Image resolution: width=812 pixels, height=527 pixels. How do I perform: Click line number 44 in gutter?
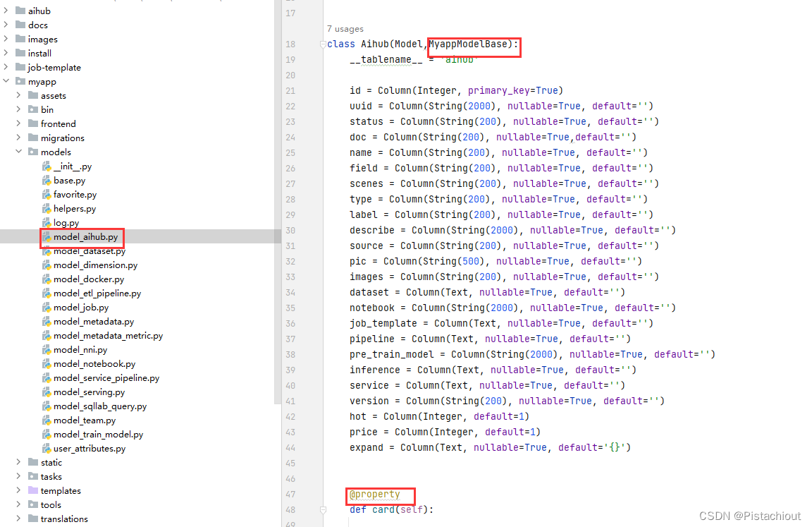[290, 448]
